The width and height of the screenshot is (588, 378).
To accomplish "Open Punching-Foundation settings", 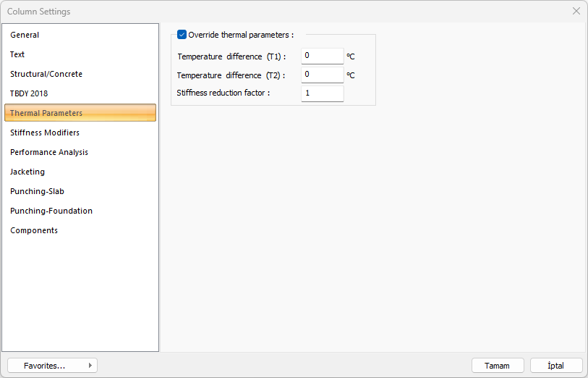I will [x=51, y=211].
